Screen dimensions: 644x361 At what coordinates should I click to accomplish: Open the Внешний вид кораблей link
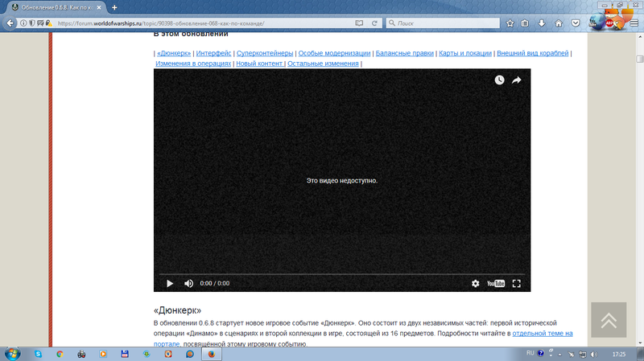[533, 53]
